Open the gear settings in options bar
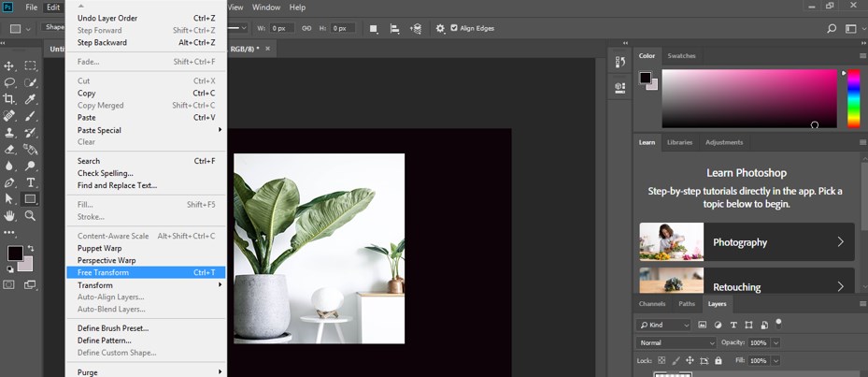This screenshot has height=377, width=868. coord(440,28)
